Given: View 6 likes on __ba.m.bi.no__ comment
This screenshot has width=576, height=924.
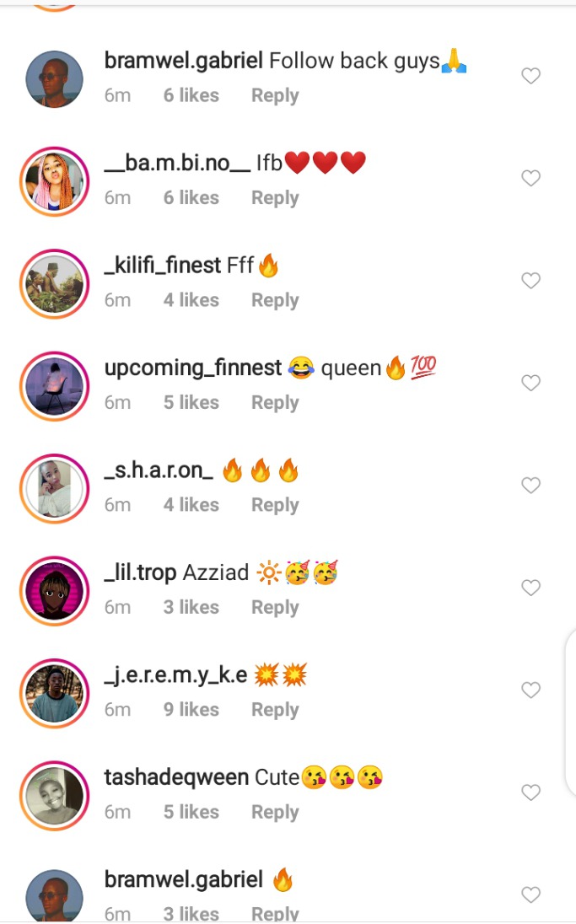Looking at the screenshot, I should pos(191,198).
